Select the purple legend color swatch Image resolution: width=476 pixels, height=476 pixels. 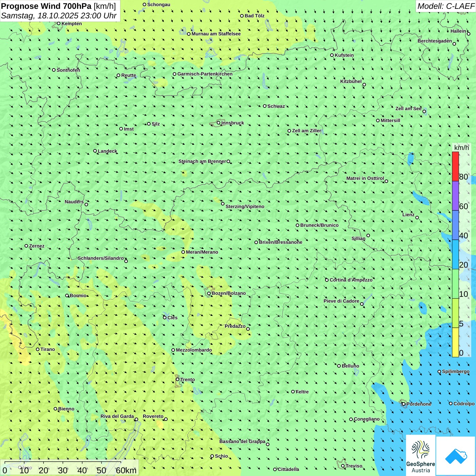[x=455, y=196]
